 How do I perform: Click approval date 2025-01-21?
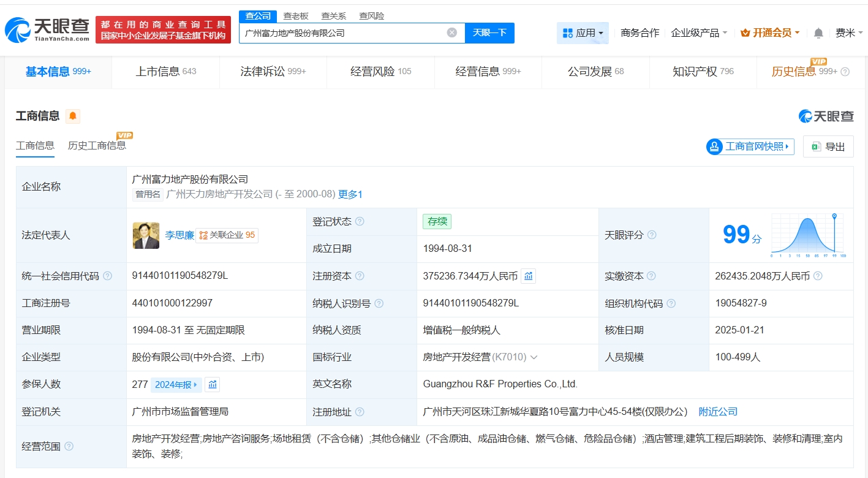coord(739,330)
